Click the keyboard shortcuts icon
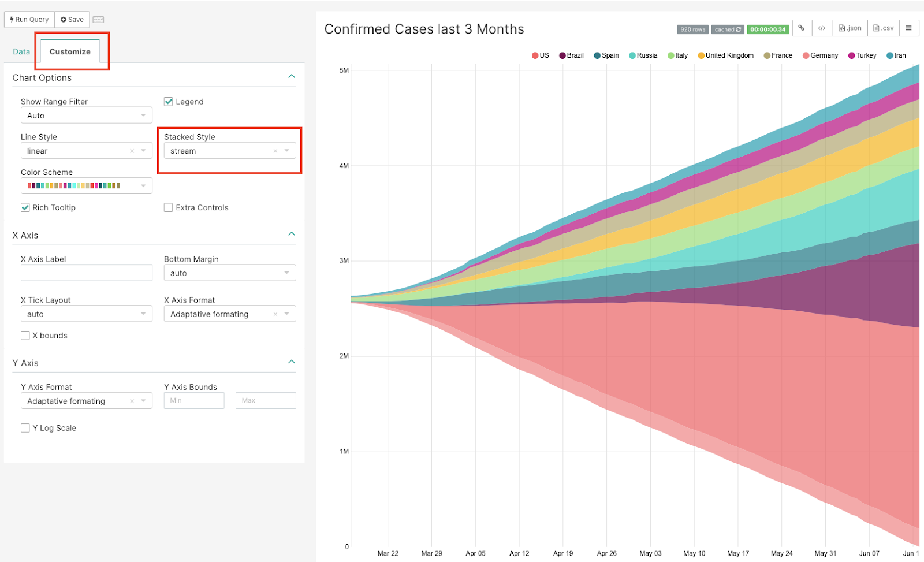 tap(98, 20)
